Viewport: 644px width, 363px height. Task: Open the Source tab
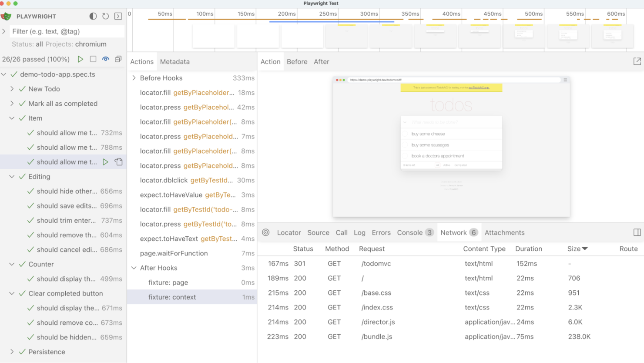(x=318, y=232)
